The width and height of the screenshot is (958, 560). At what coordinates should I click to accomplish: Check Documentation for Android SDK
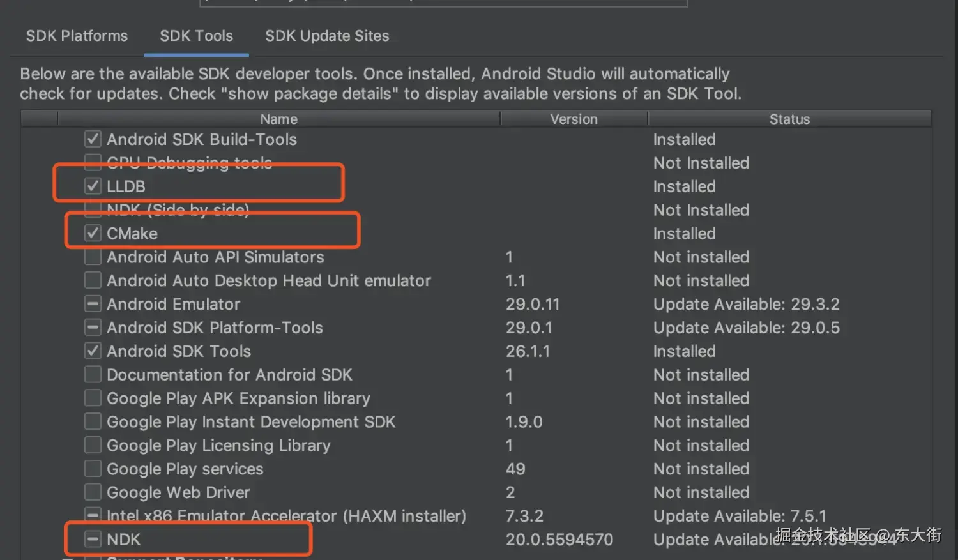pos(93,375)
